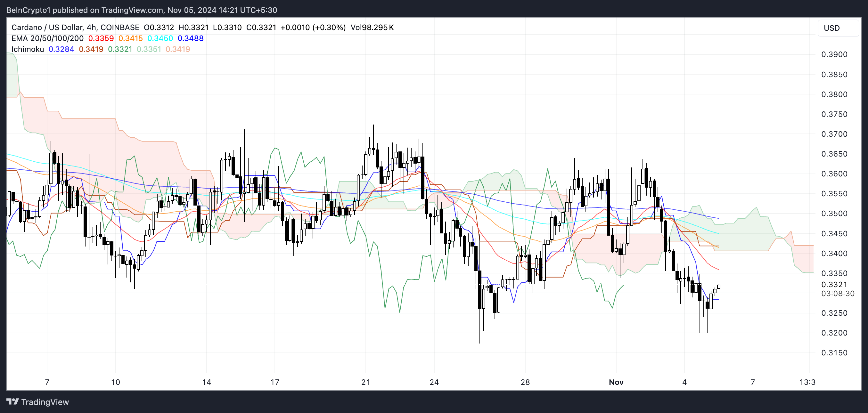
Task: Click the Nov marker on the time axis
Action: pos(616,382)
